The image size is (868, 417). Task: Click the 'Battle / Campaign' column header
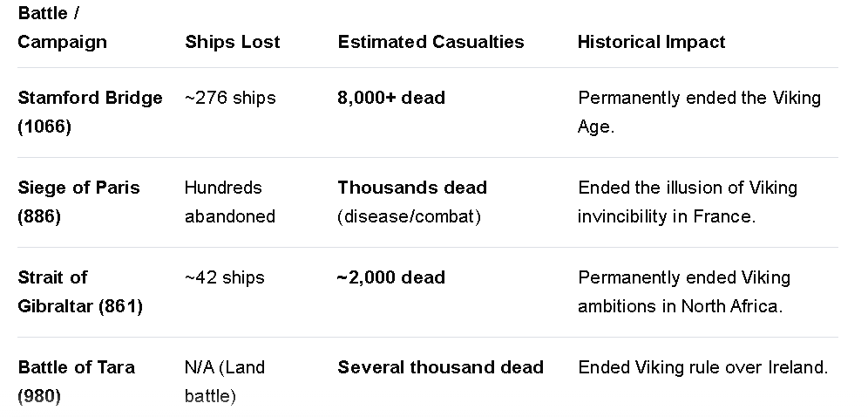(x=62, y=28)
